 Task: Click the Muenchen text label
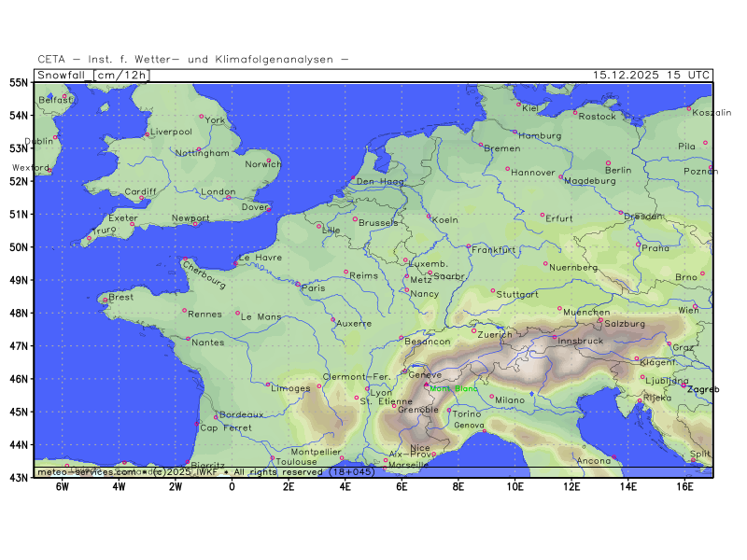click(x=587, y=312)
